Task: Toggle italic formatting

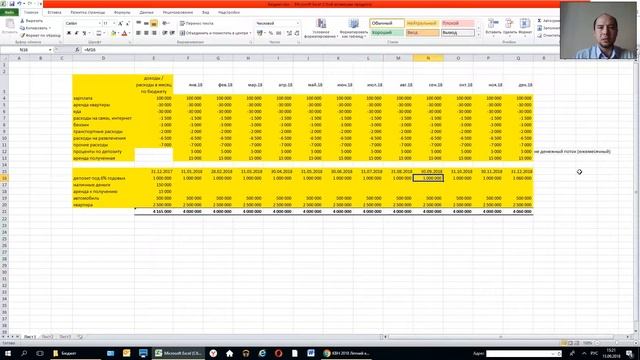Action: pyautogui.click(x=76, y=33)
